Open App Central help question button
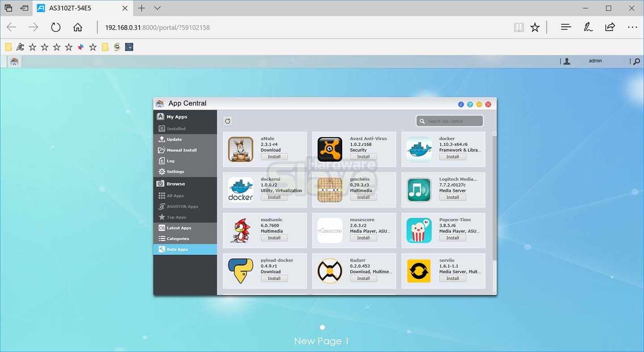Image resolution: width=644 pixels, height=352 pixels. [x=470, y=104]
